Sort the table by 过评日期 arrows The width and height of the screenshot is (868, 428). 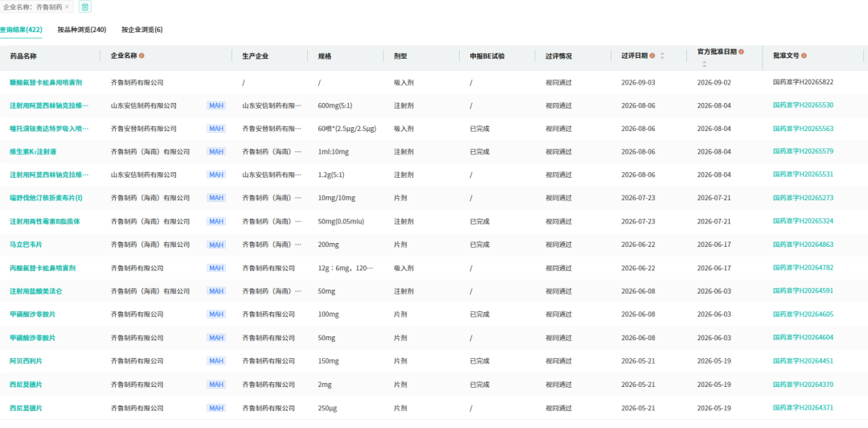pyautogui.click(x=662, y=56)
